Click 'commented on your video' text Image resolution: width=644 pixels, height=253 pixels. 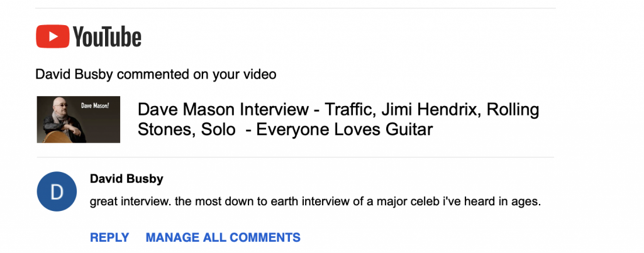[x=196, y=75]
